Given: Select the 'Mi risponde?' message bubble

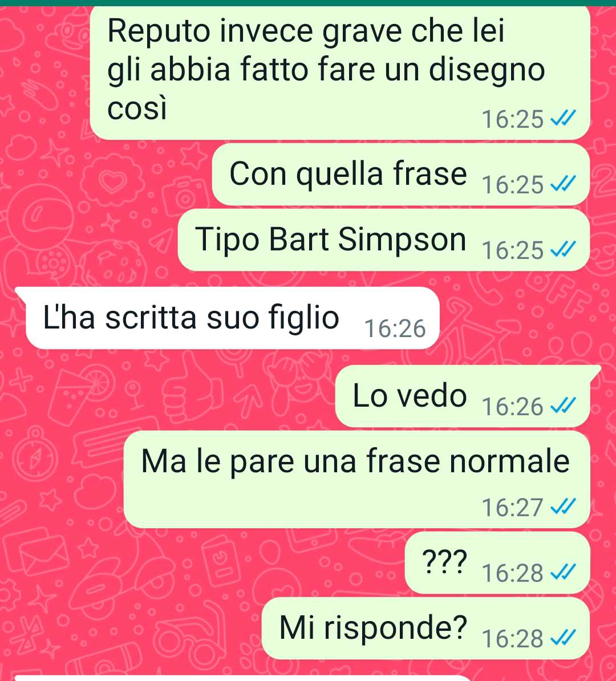Looking at the screenshot, I should tap(425, 628).
